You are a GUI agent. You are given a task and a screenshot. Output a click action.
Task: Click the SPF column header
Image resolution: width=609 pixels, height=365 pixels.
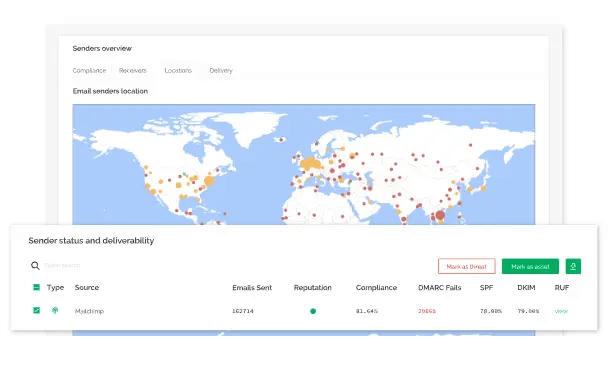[486, 288]
